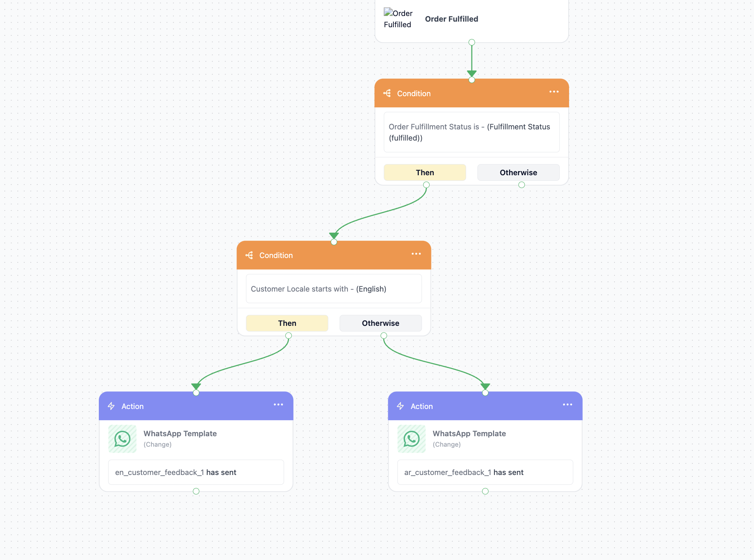Click the branch icon on the Fulfillment Status condition
Viewport: 754px width, 560px height.
tap(387, 93)
